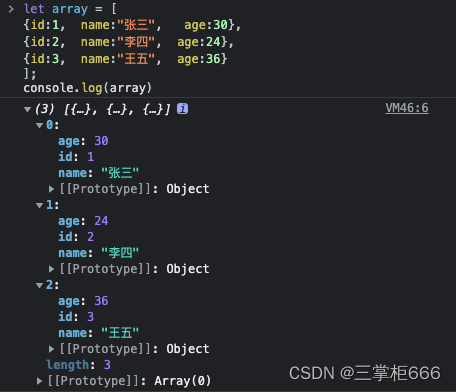The height and width of the screenshot is (392, 456).
Task: Select the 'length: 3' property row
Action: [x=78, y=365]
